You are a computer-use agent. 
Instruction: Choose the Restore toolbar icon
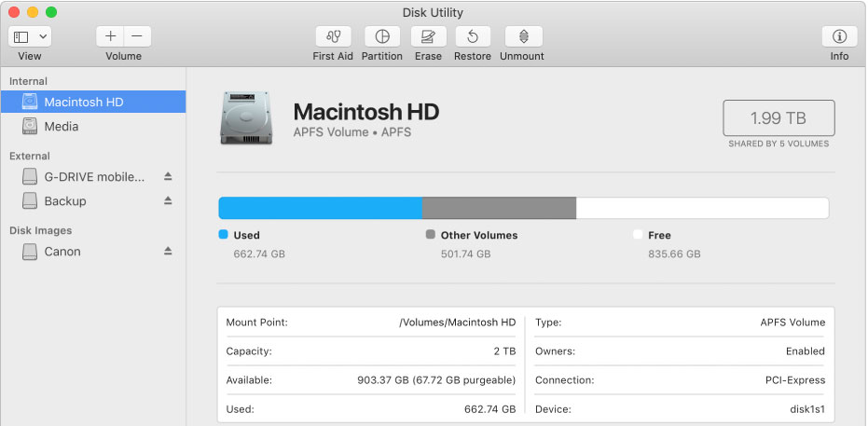pyautogui.click(x=473, y=36)
